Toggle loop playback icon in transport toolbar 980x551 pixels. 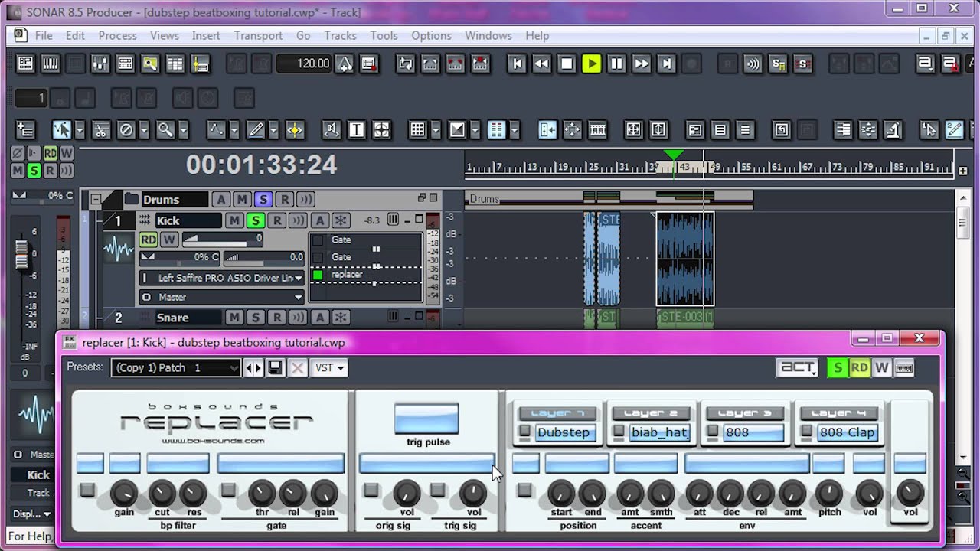405,64
